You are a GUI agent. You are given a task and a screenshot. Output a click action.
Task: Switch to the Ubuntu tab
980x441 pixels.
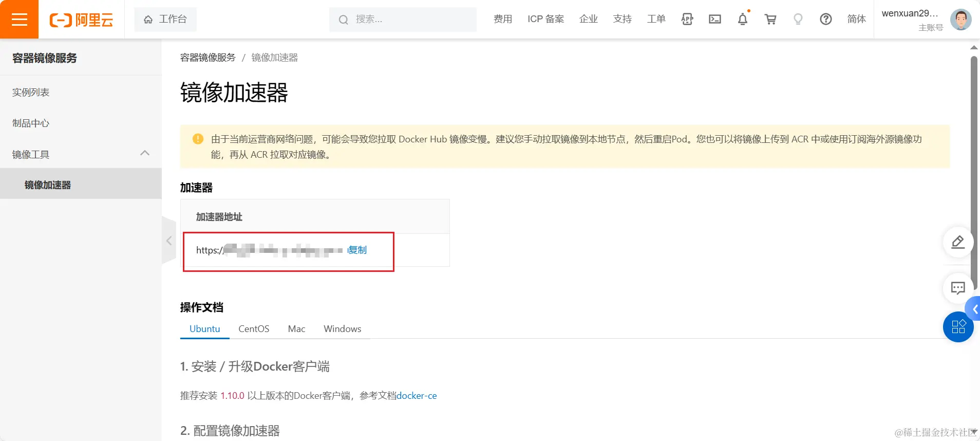[204, 329]
